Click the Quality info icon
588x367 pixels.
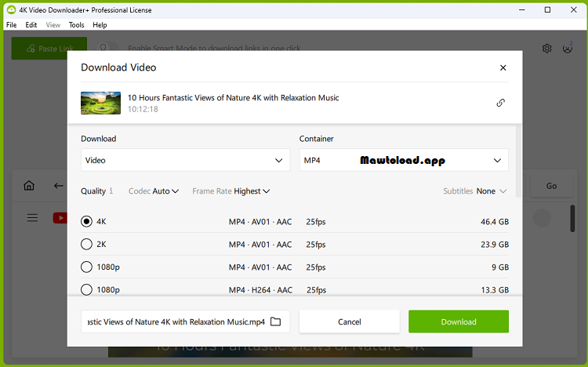click(111, 191)
